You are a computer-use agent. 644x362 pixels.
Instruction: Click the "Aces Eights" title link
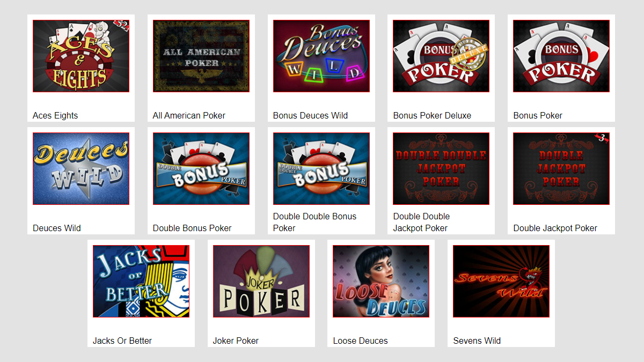point(55,115)
